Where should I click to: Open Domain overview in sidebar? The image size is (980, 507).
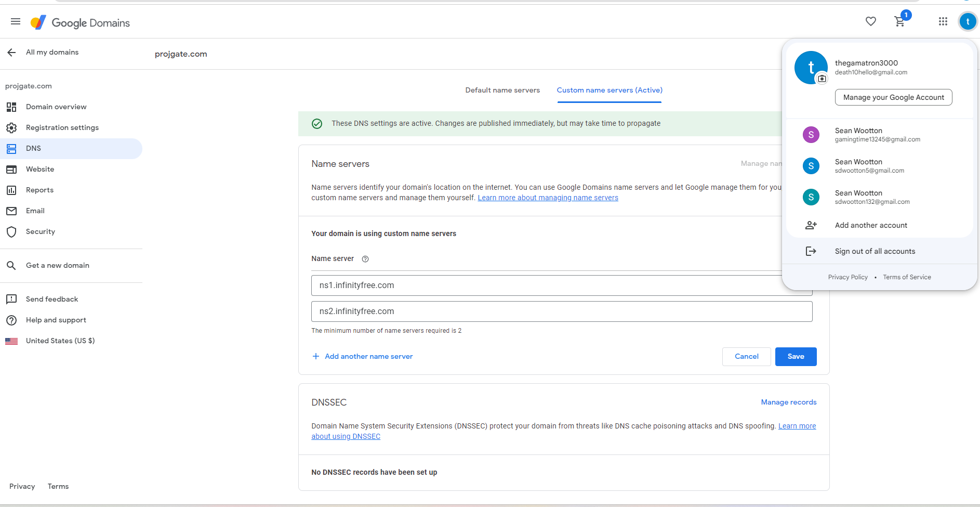click(x=56, y=107)
